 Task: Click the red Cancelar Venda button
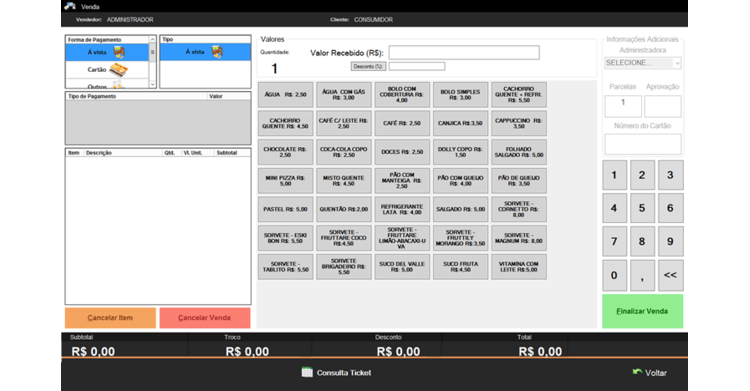(x=205, y=318)
